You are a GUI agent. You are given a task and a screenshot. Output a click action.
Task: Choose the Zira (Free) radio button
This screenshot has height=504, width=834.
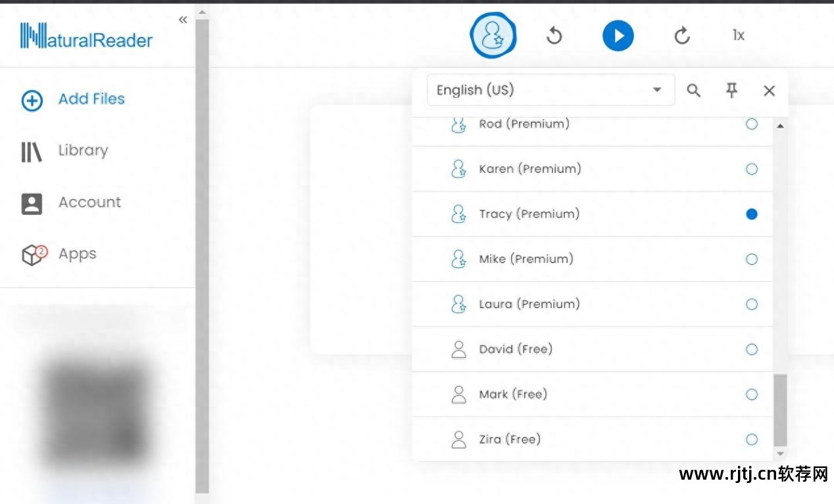coord(752,440)
